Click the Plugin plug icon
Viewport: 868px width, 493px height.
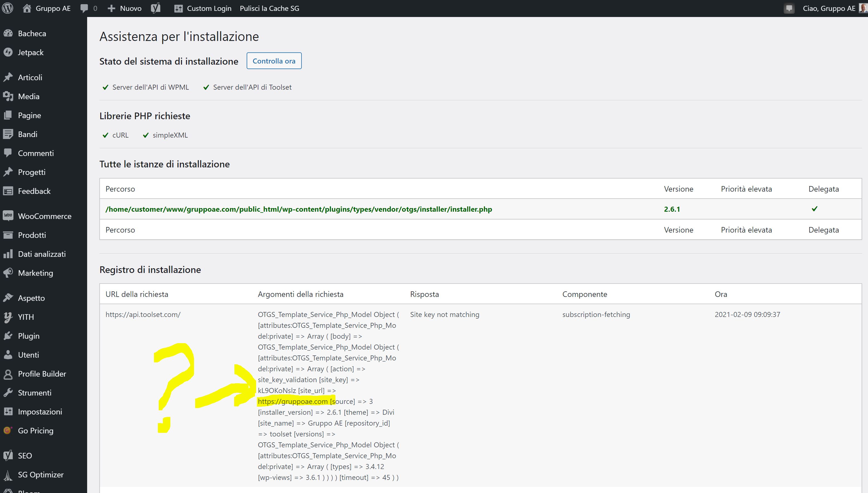(8, 336)
